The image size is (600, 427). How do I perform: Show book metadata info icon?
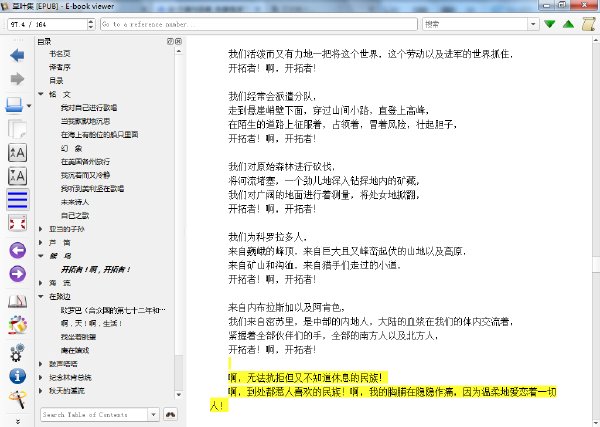pyautogui.click(x=17, y=376)
